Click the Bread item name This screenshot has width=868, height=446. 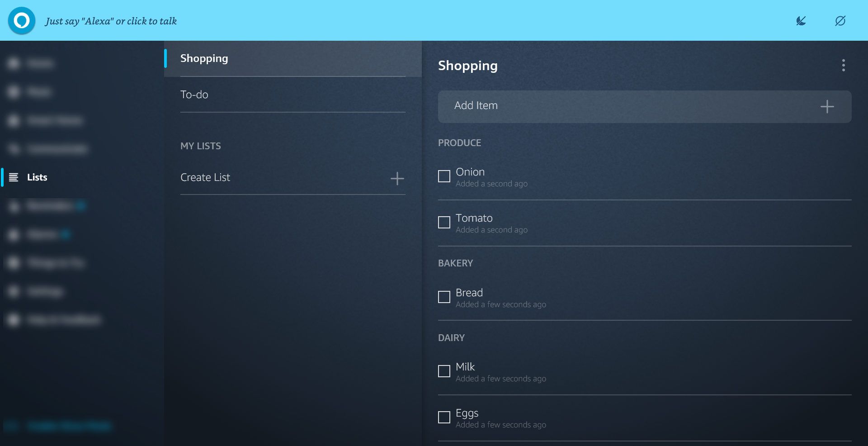tap(469, 293)
